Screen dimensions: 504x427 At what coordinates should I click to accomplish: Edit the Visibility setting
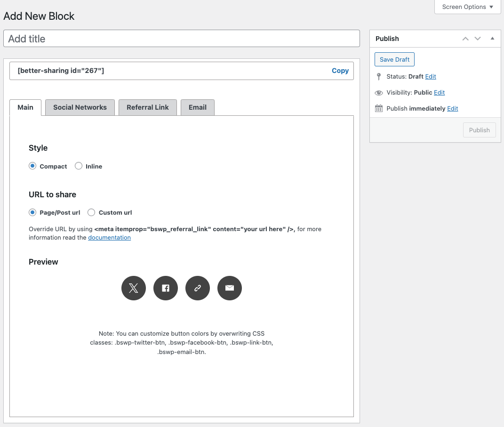[439, 93]
